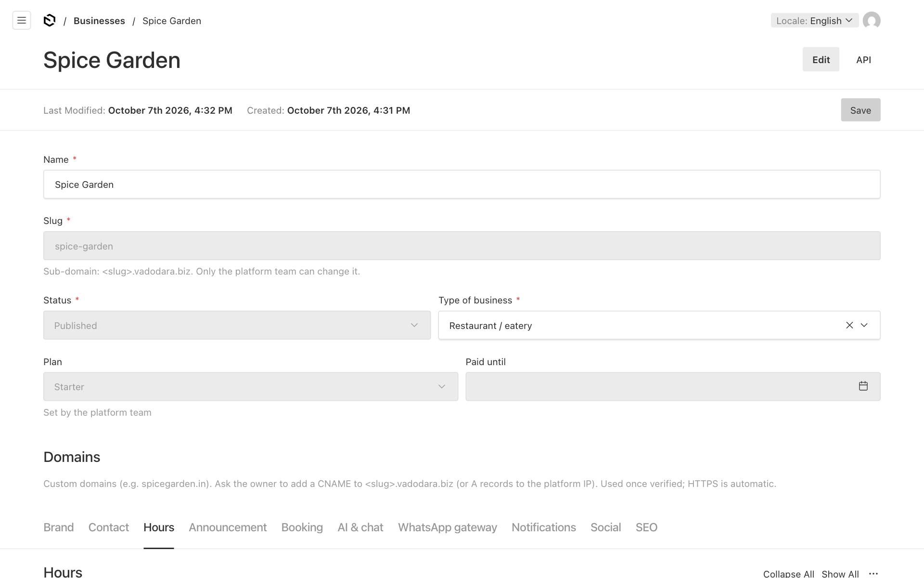Click the Save button
Image resolution: width=924 pixels, height=578 pixels.
coord(860,110)
